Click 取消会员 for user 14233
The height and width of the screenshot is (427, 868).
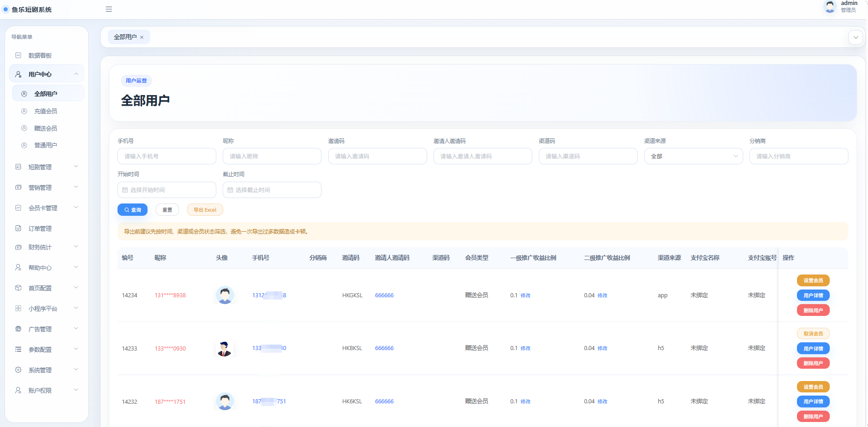[x=813, y=334]
